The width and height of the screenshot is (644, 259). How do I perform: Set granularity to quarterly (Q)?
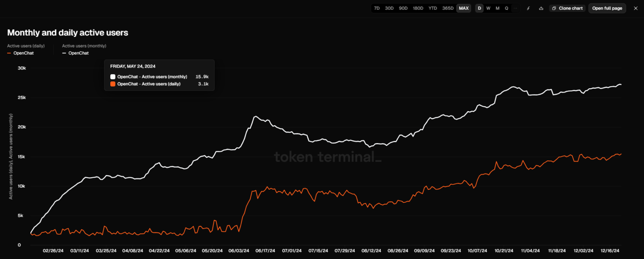click(506, 8)
